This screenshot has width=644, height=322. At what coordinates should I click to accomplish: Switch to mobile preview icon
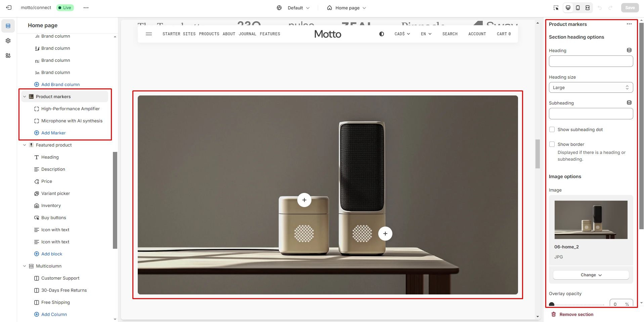coord(578,8)
